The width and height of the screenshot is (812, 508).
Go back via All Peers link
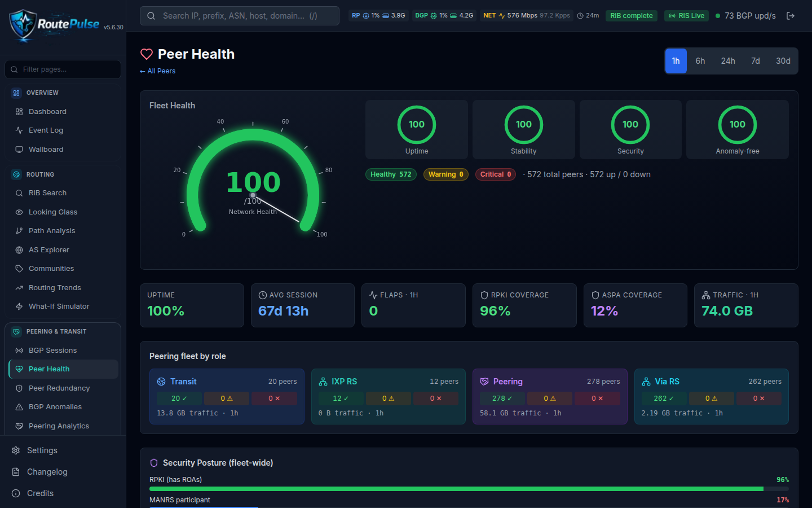[x=157, y=71]
